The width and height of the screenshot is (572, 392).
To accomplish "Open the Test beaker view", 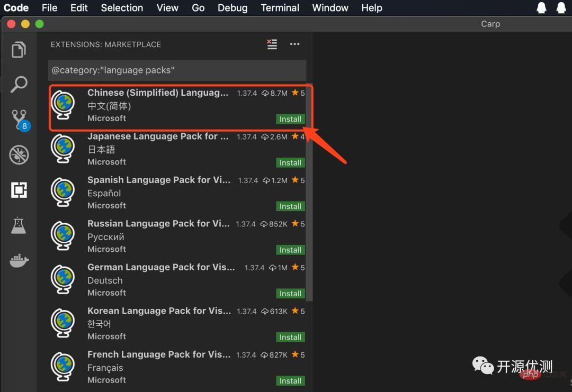I will click(x=19, y=225).
